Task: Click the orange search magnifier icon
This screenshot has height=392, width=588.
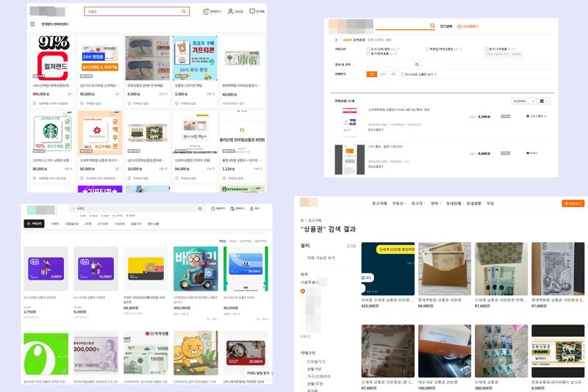Action: point(431,26)
